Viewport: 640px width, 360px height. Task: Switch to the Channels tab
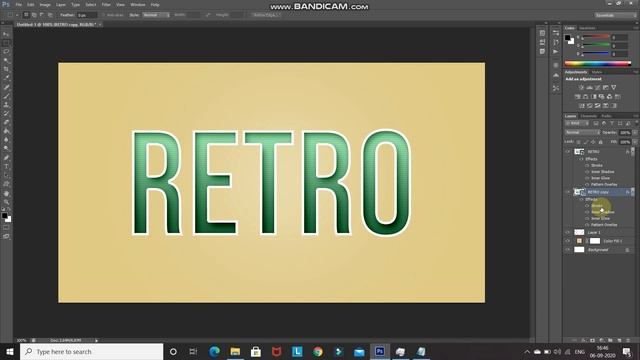(x=589, y=116)
